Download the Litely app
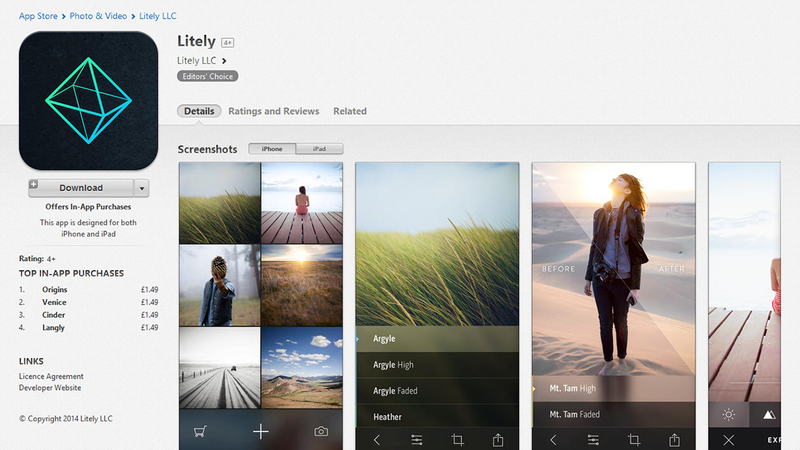800x450 pixels. coord(81,188)
